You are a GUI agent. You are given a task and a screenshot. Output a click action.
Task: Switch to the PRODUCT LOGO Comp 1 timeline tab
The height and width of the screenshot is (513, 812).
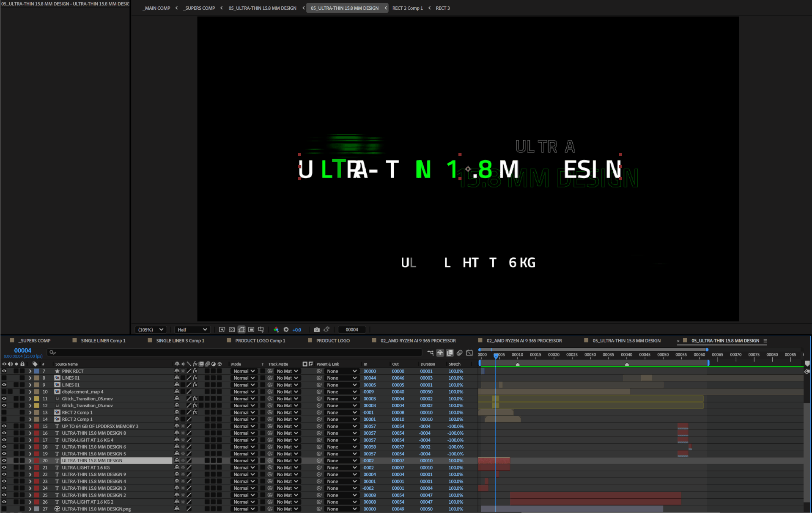point(260,341)
